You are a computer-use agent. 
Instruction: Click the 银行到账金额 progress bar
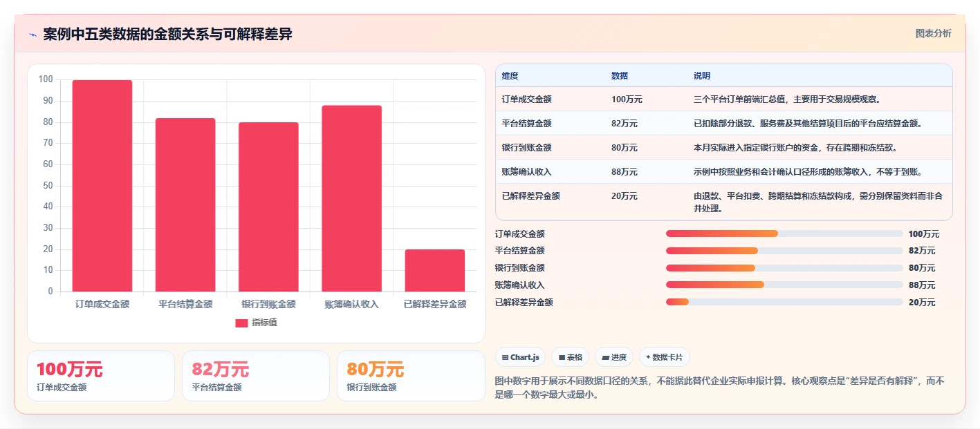click(784, 268)
